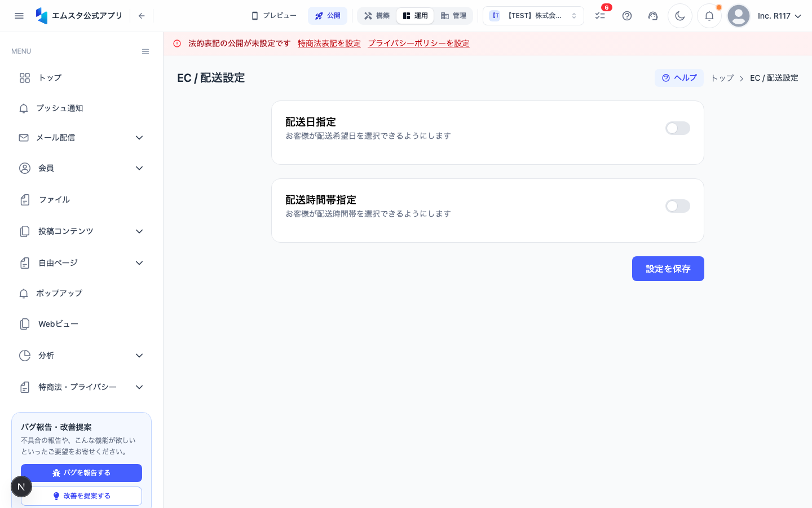
Task: Switch to the 構築 tab
Action: (x=377, y=16)
